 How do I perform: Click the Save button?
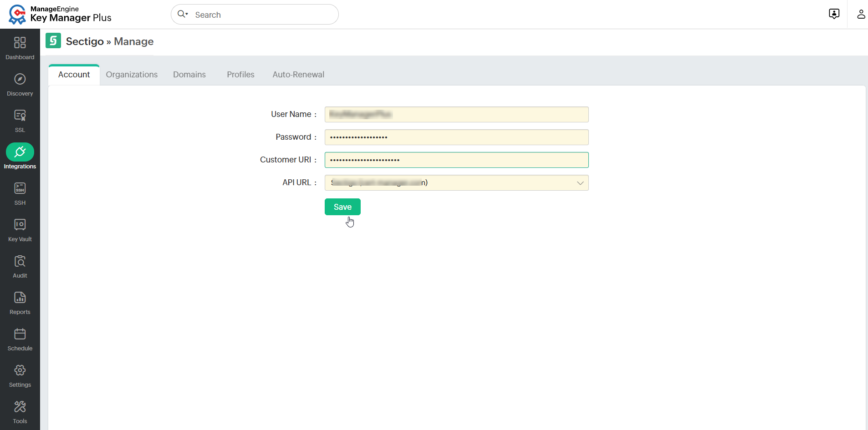coord(342,207)
